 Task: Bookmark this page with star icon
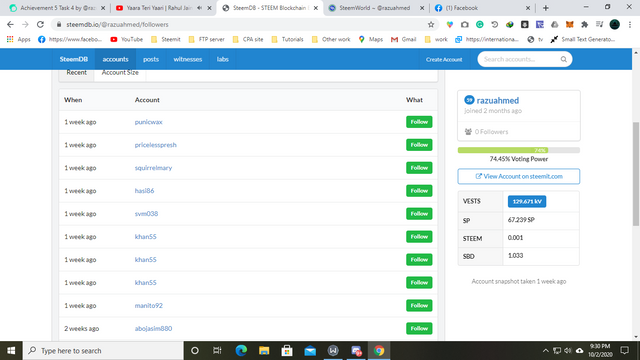[x=431, y=24]
